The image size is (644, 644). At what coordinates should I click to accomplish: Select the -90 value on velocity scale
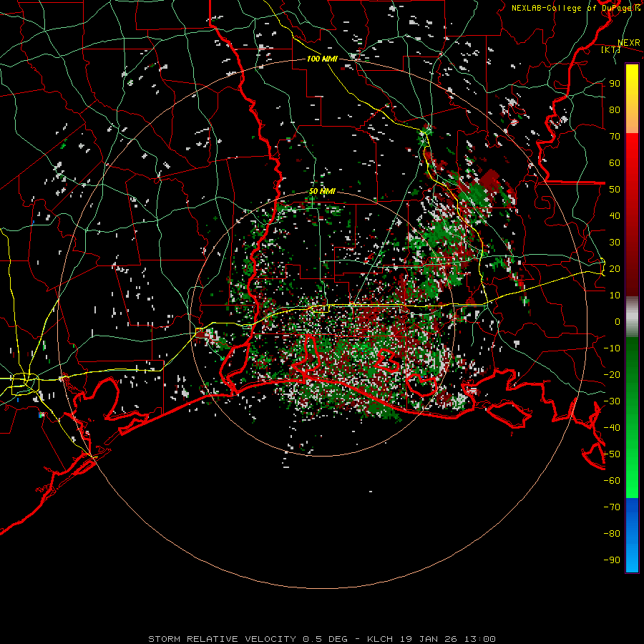612,560
